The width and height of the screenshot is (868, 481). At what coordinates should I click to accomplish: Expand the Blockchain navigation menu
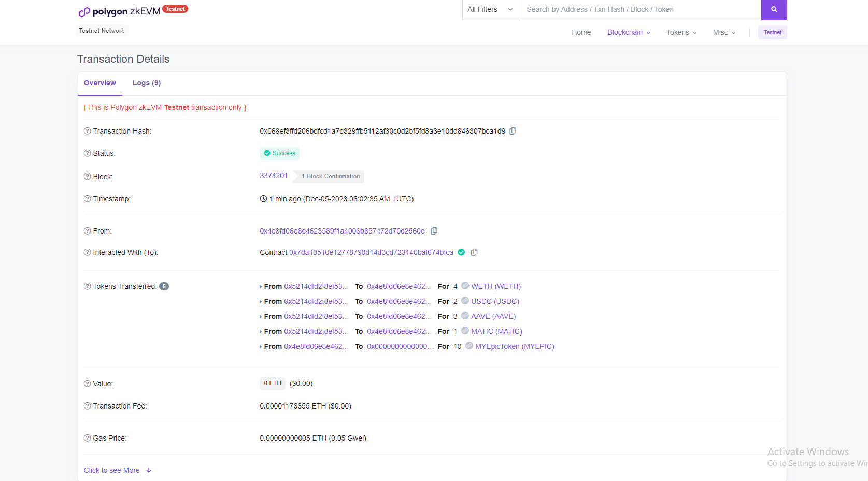[x=629, y=32]
